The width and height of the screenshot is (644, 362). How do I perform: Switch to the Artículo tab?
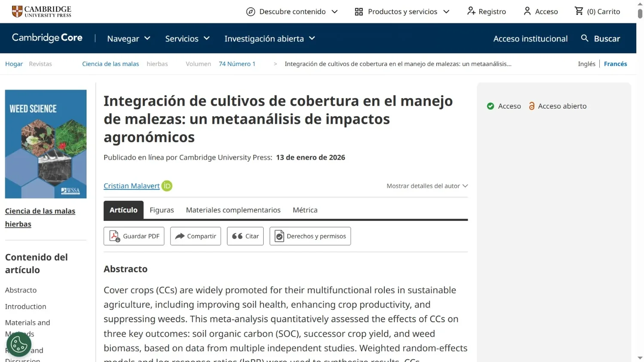(123, 210)
